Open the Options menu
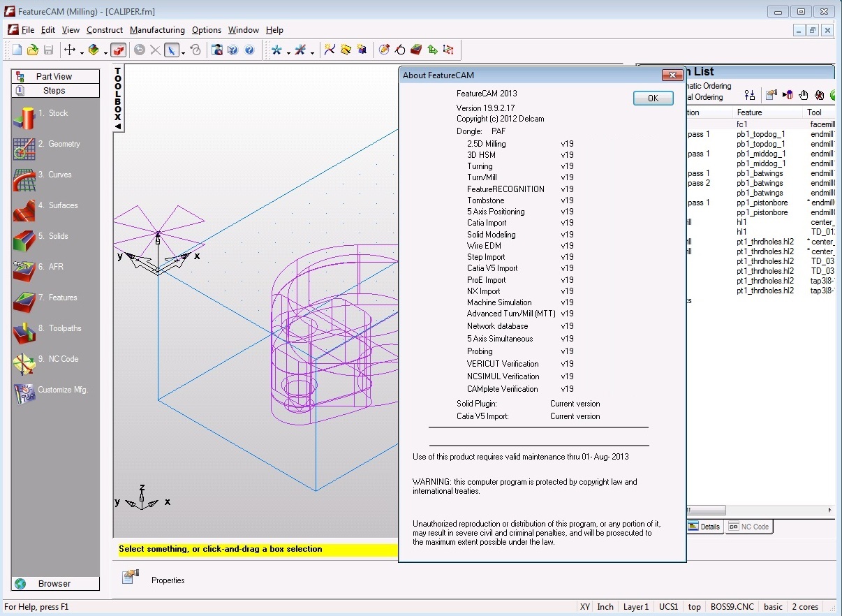The width and height of the screenshot is (842, 616). (207, 30)
